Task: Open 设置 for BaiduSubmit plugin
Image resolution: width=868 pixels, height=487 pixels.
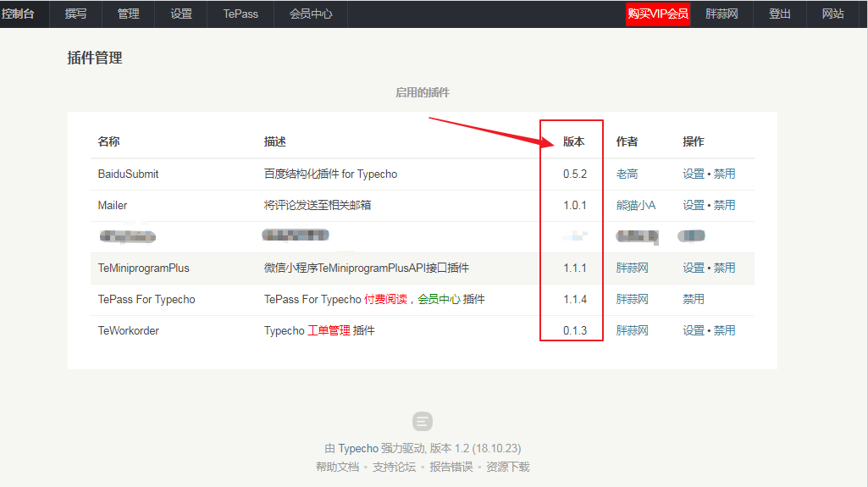Action: point(694,174)
